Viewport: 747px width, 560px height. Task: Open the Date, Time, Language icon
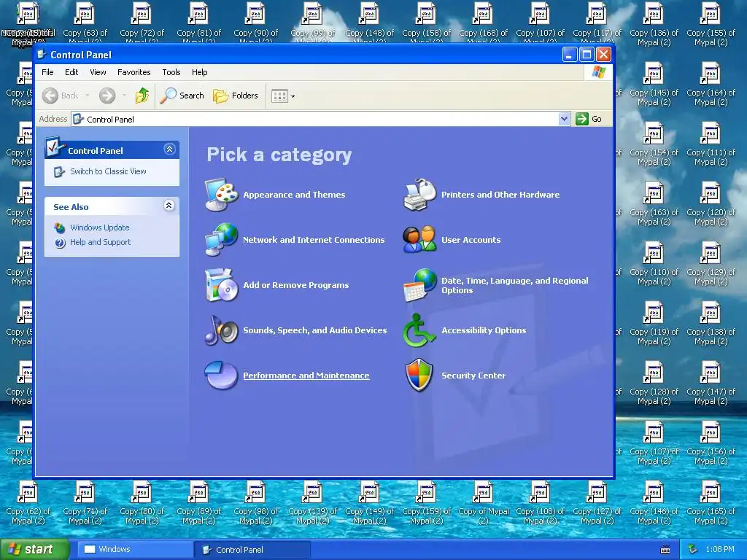(419, 285)
